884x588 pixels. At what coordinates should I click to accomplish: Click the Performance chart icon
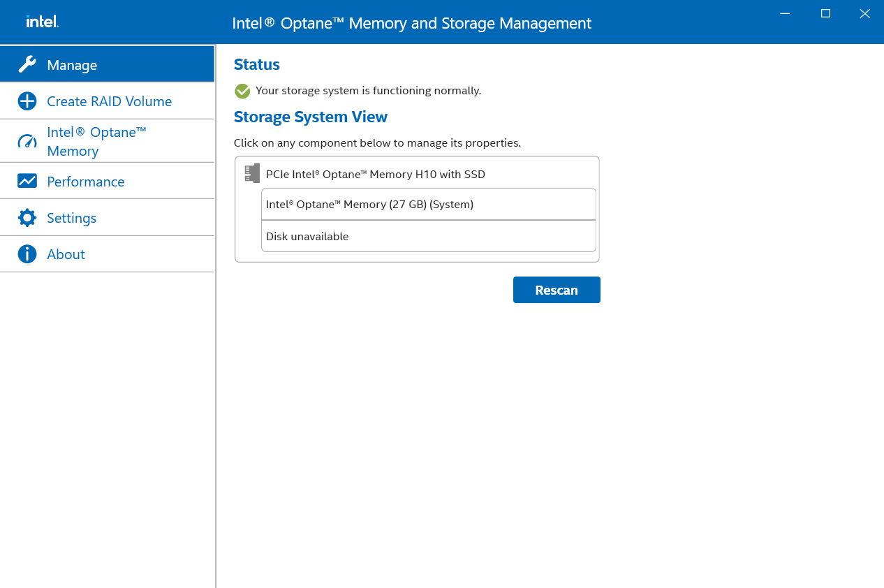[x=27, y=181]
